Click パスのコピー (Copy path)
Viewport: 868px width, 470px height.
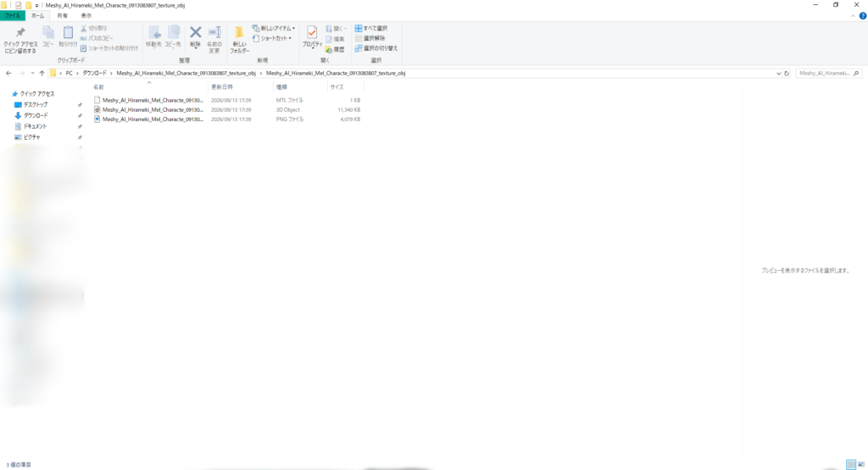[97, 38]
